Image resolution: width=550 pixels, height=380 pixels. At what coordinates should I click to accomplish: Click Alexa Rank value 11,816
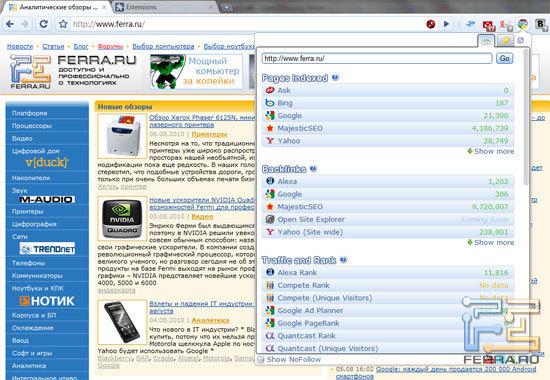[496, 273]
